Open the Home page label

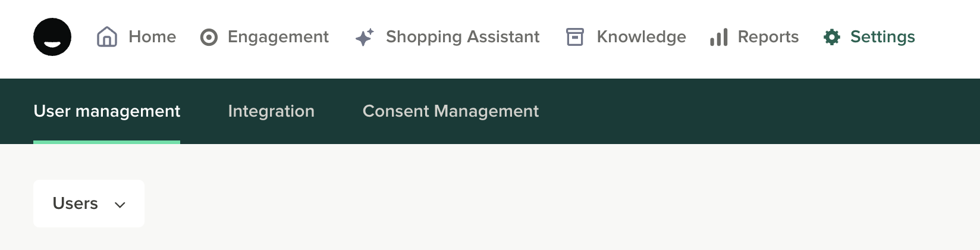click(152, 37)
